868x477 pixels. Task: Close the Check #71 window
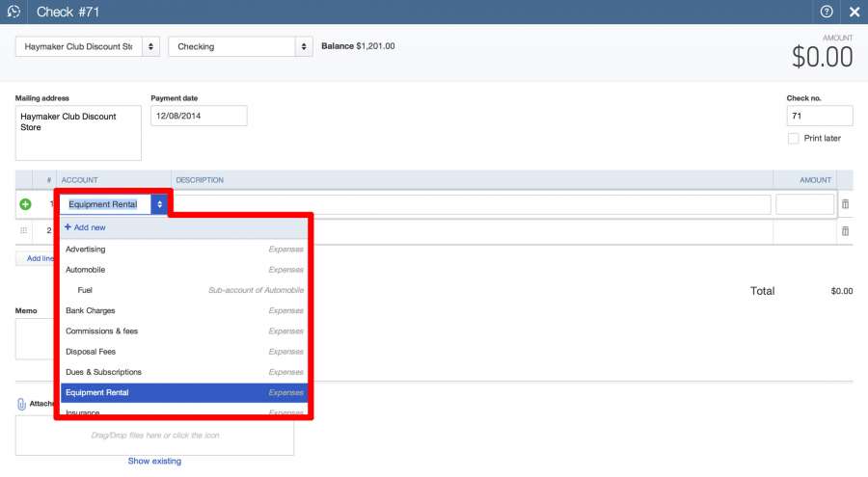[854, 12]
